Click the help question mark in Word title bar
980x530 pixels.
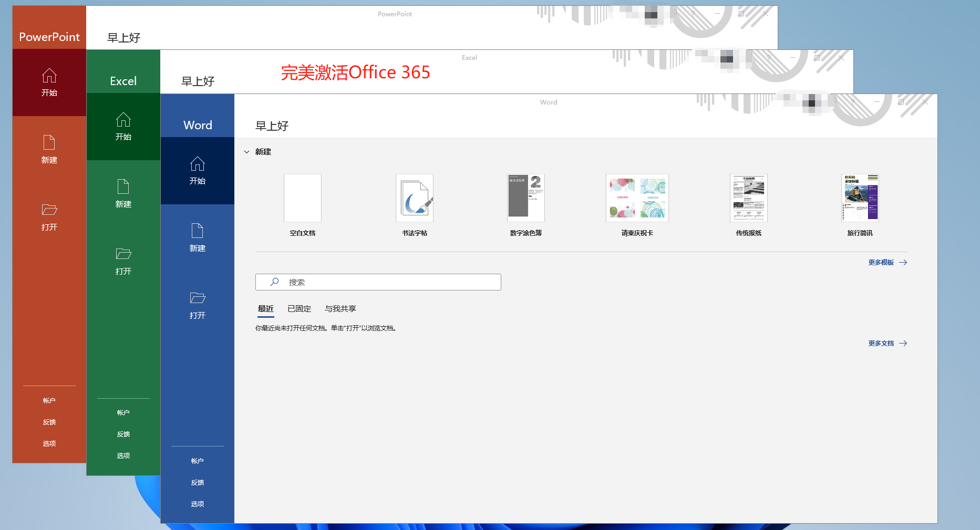852,102
